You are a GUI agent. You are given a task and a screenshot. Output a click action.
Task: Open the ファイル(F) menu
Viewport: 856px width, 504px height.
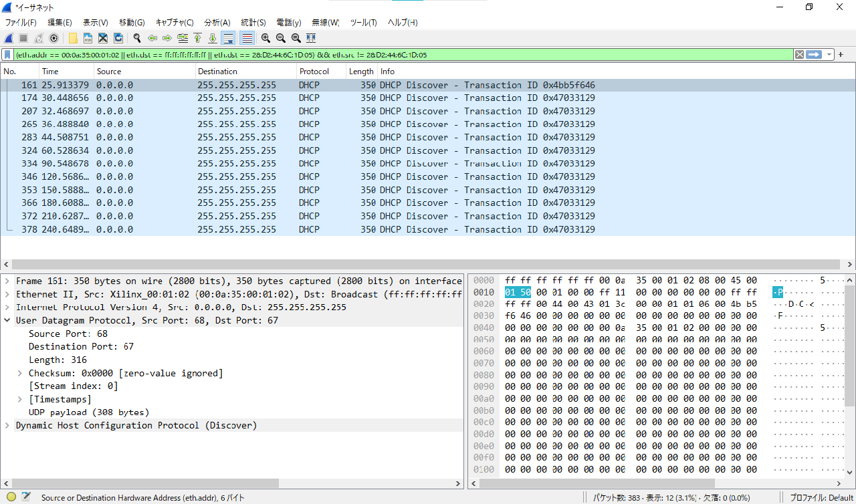21,22
